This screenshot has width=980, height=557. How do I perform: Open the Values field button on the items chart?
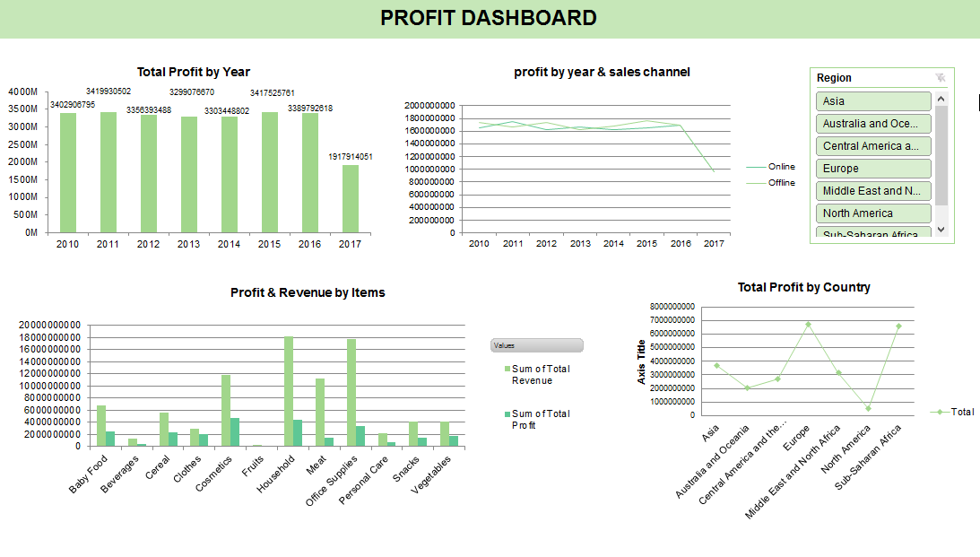536,344
